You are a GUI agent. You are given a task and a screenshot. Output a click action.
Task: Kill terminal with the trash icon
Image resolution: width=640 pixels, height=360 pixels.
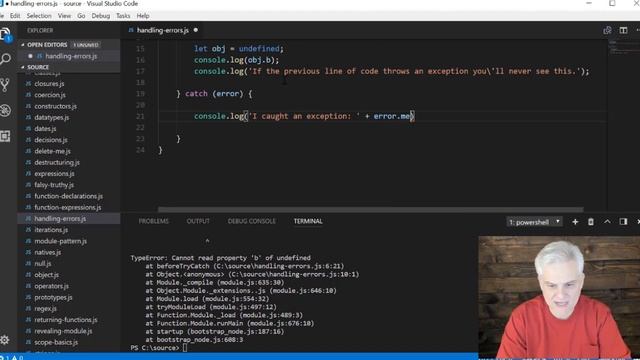tap(590, 222)
